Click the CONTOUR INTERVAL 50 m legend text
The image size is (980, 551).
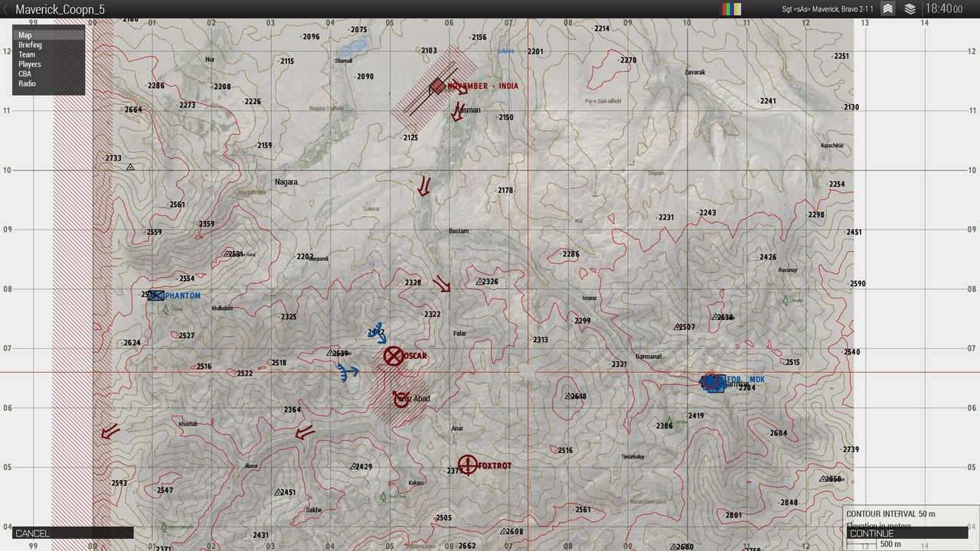pos(890,514)
